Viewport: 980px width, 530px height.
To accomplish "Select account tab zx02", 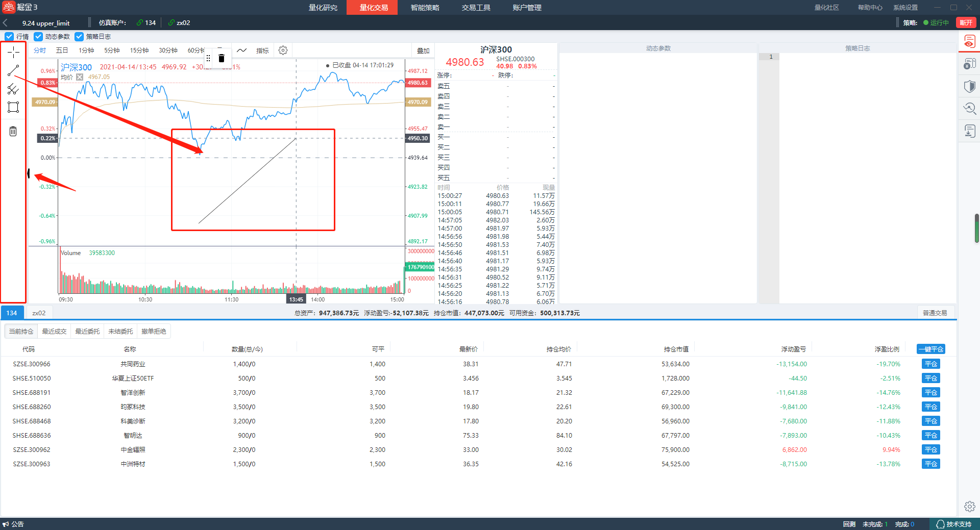I will 39,313.
